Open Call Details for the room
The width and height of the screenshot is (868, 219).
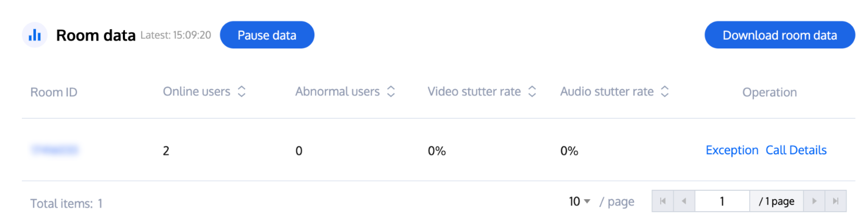[796, 150]
